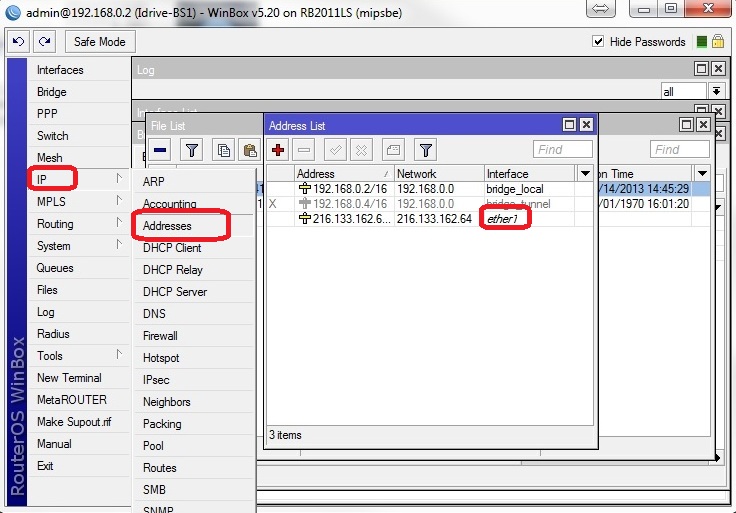This screenshot has height=513, width=736.
Task: Open the Filter funnel in Address List
Action: click(x=426, y=150)
